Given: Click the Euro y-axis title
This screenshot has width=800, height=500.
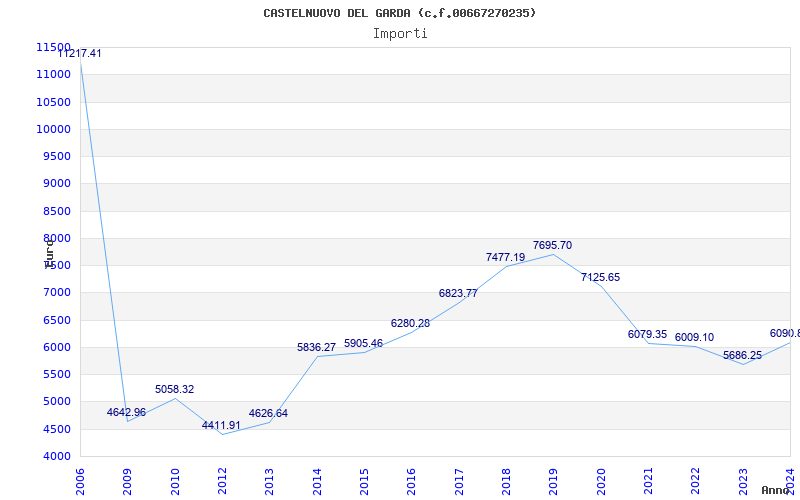Looking at the screenshot, I should click(x=49, y=254).
